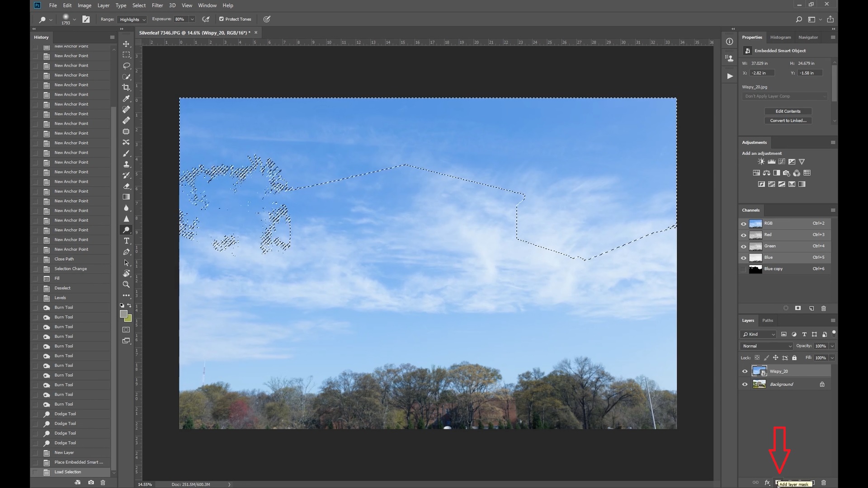Toggle Red channel visibility
The width and height of the screenshot is (868, 488).
coord(744,235)
